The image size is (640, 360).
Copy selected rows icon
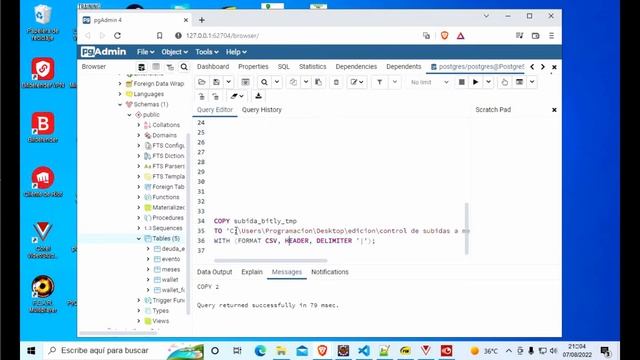293,82
